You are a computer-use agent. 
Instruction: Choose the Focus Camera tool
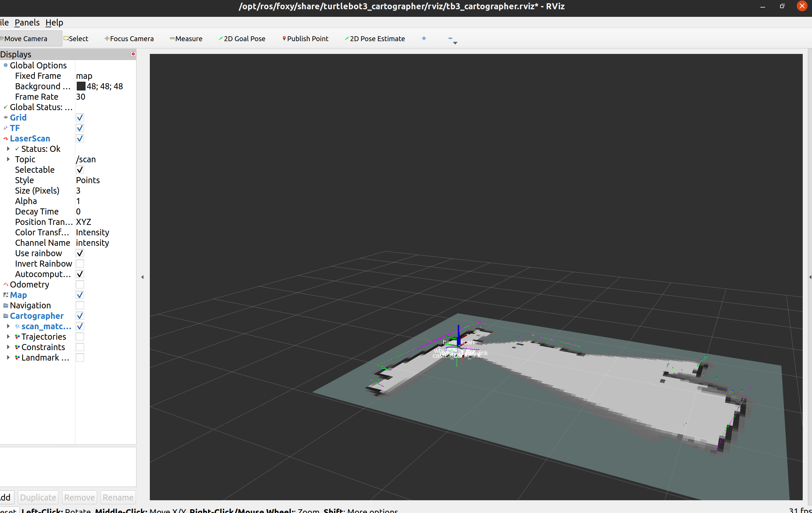tap(130, 39)
